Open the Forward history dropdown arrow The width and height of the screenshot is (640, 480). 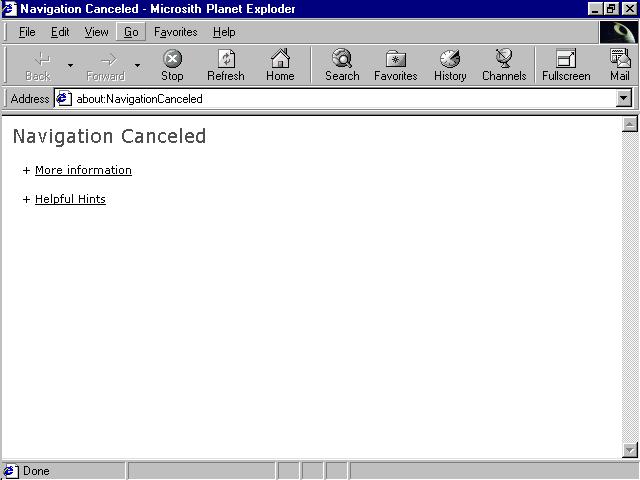pyautogui.click(x=137, y=65)
